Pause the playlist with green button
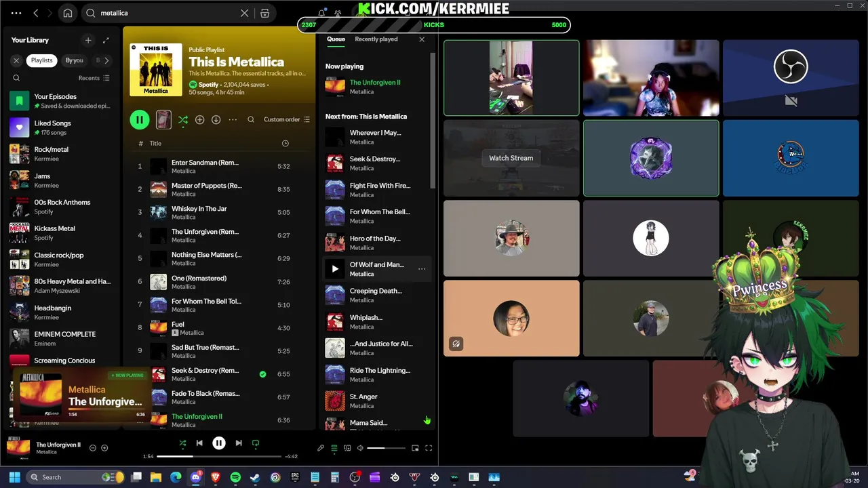 click(x=139, y=119)
